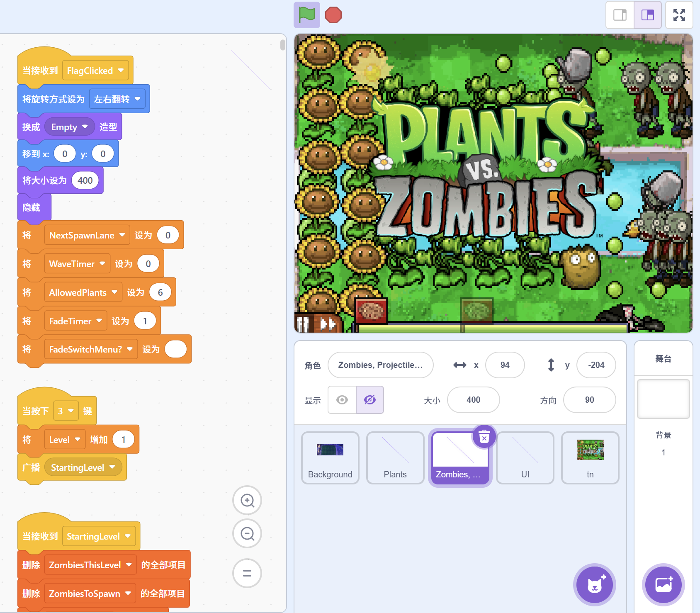Switch to large stage layout
700x613 pixels.
[648, 15]
